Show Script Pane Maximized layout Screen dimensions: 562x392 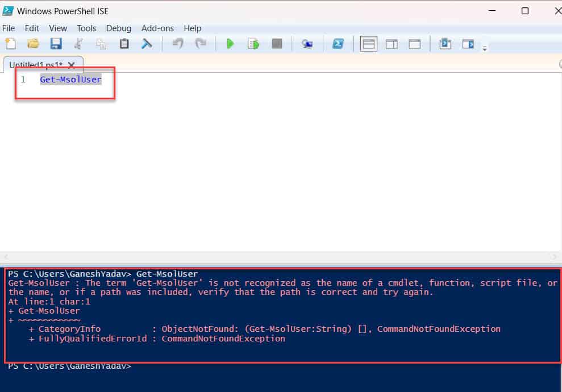(415, 44)
